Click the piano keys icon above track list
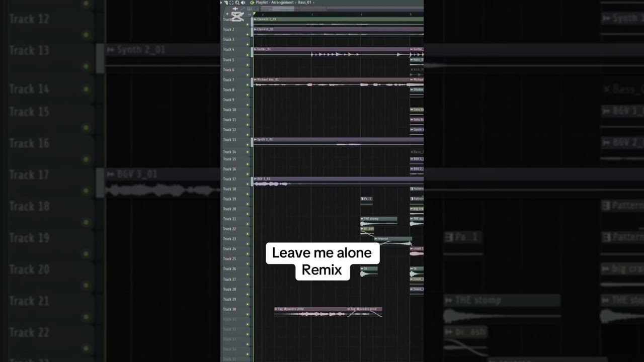The image size is (644, 362). coord(249,9)
